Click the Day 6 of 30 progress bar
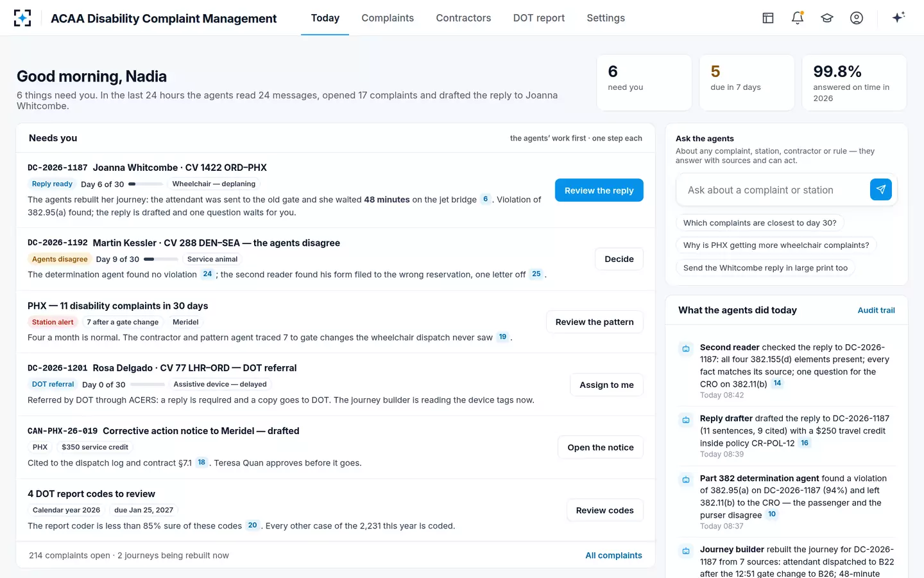Viewport: 924px width, 578px height. tap(146, 184)
